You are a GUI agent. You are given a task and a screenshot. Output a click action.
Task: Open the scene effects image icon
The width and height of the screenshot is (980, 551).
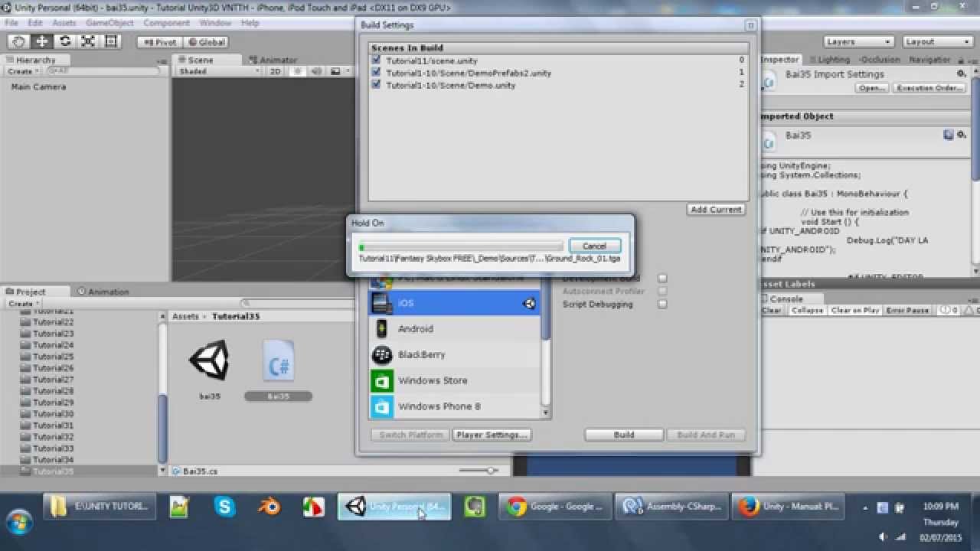pos(336,71)
